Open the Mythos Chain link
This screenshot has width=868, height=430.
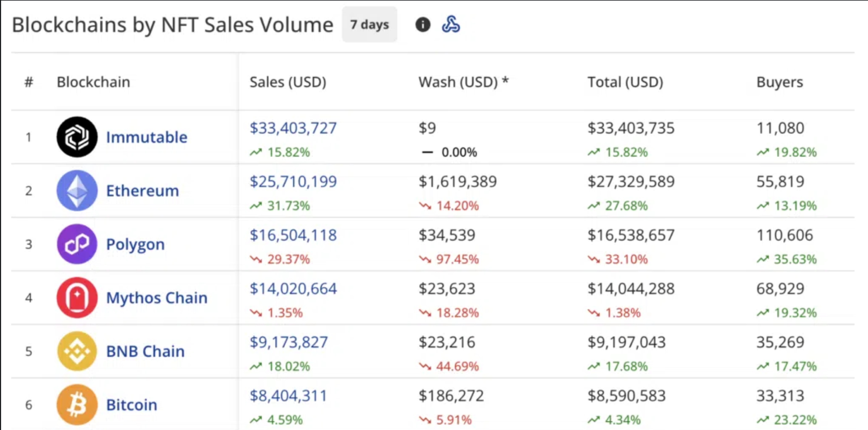click(x=157, y=298)
